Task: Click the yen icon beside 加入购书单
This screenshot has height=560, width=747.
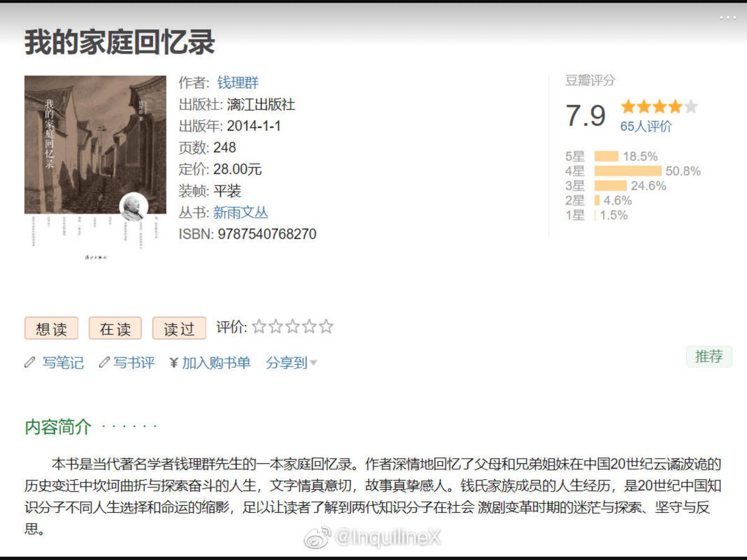Action: (174, 363)
